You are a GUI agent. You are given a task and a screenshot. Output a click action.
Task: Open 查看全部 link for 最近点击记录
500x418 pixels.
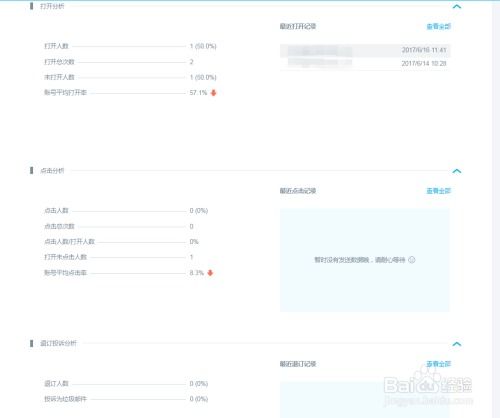(439, 191)
